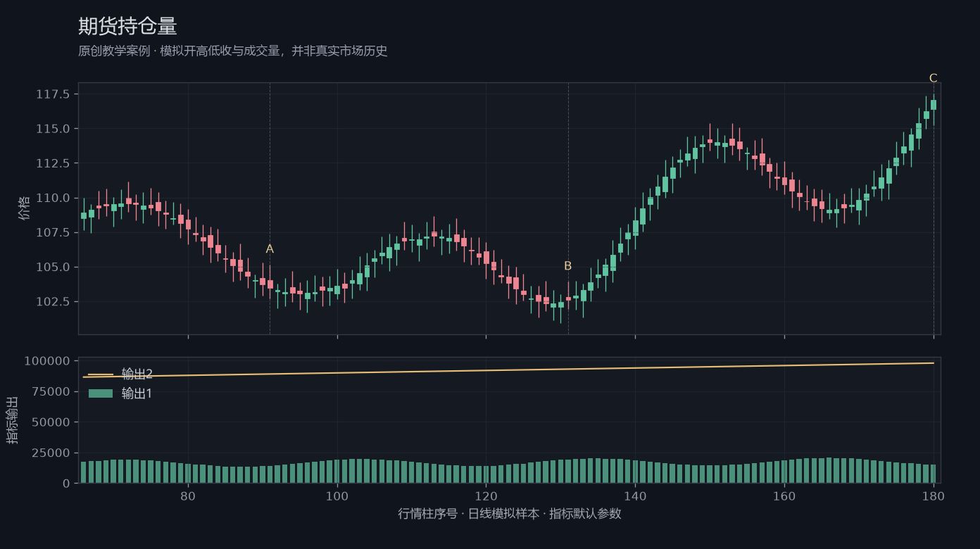Click marker label C above the price chart
Image resolution: width=980 pixels, height=549 pixels.
pyautogui.click(x=934, y=78)
